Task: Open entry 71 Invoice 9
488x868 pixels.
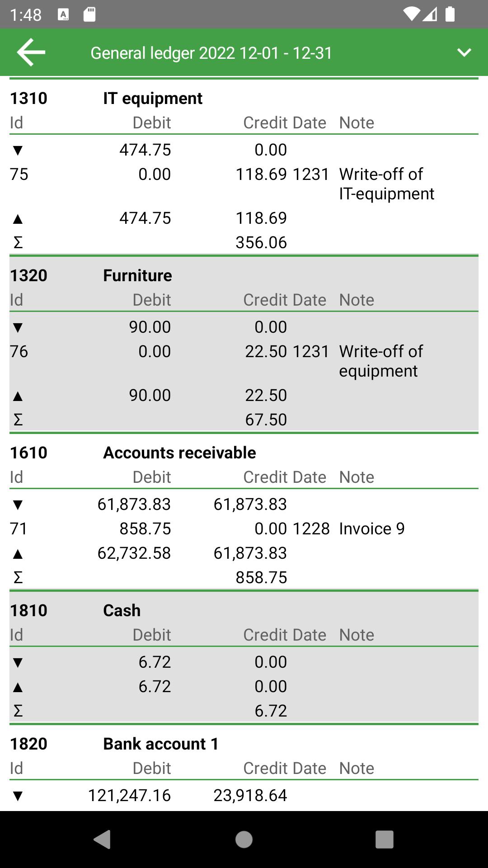Action: point(244,528)
